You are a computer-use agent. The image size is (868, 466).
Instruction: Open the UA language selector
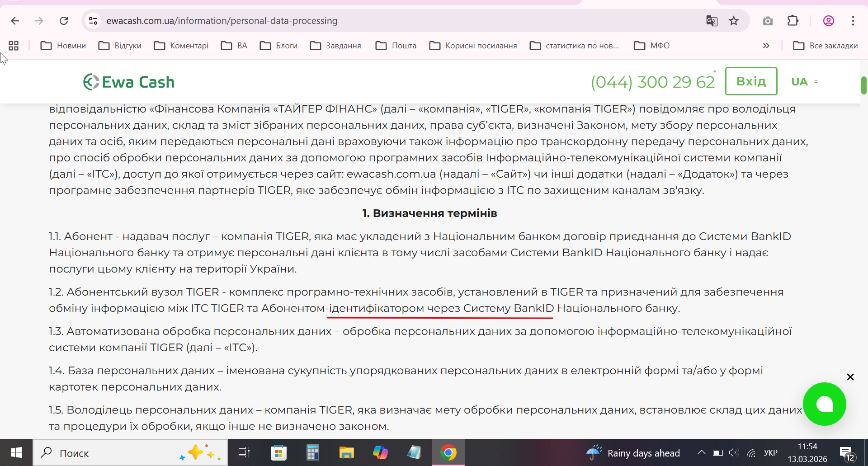tap(804, 82)
